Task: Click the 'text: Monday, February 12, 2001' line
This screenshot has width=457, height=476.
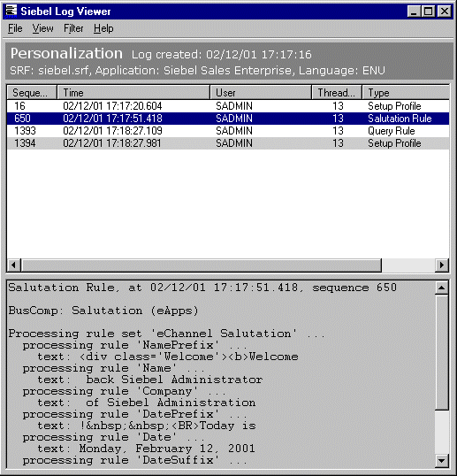Action: tap(146, 449)
